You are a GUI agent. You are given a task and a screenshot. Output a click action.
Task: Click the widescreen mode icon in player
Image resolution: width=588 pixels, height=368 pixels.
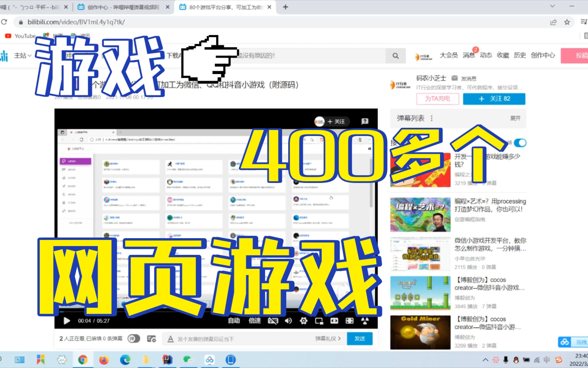pyautogui.click(x=334, y=321)
